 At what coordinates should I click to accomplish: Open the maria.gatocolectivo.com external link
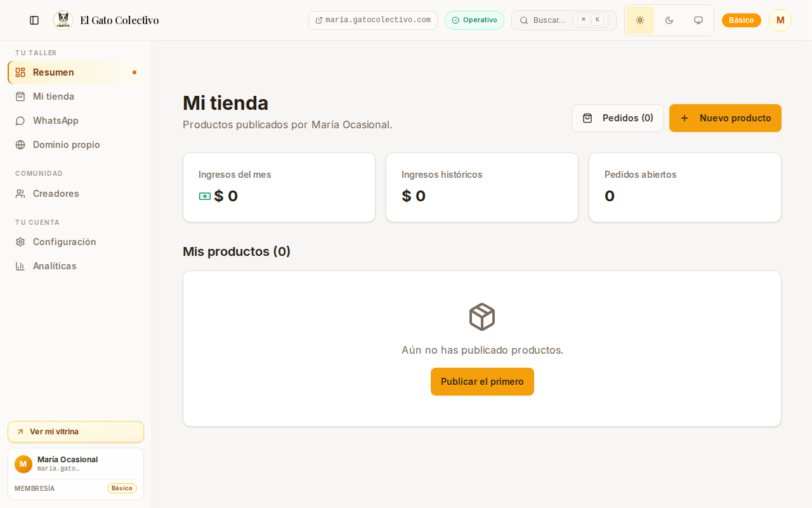[373, 20]
